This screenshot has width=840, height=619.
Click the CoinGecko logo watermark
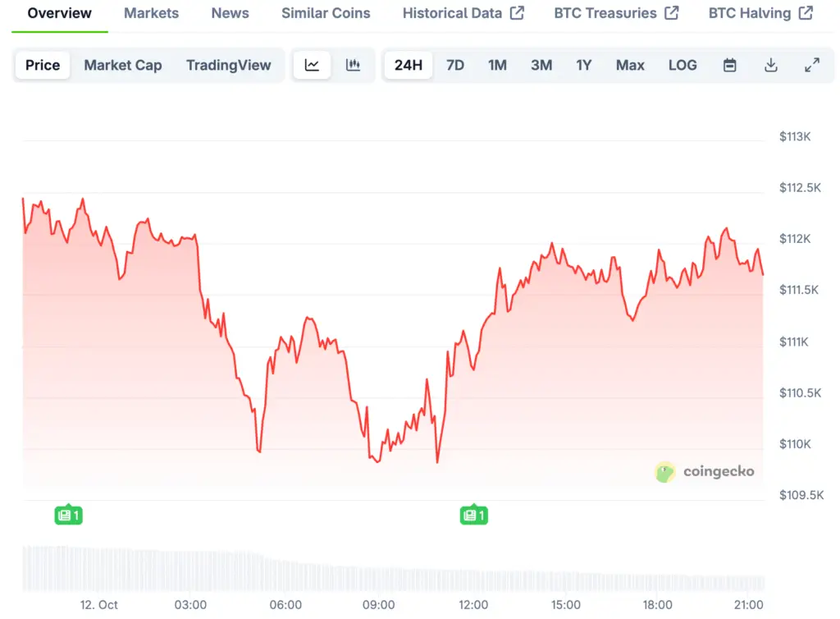click(x=705, y=472)
